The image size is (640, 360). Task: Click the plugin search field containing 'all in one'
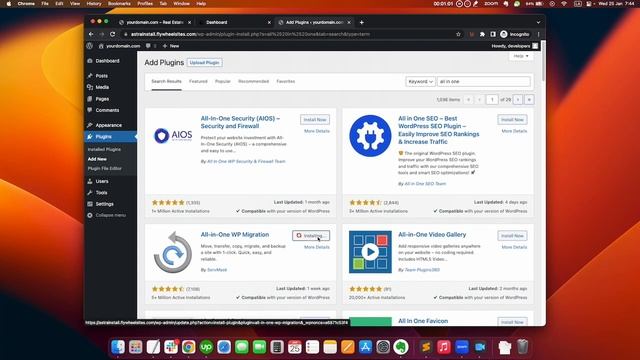484,82
